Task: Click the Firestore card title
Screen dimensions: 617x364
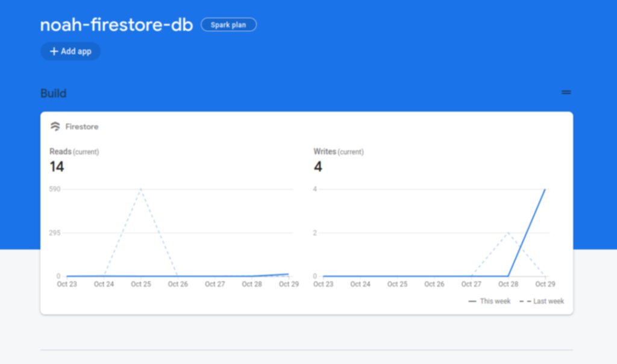Action: [x=82, y=126]
